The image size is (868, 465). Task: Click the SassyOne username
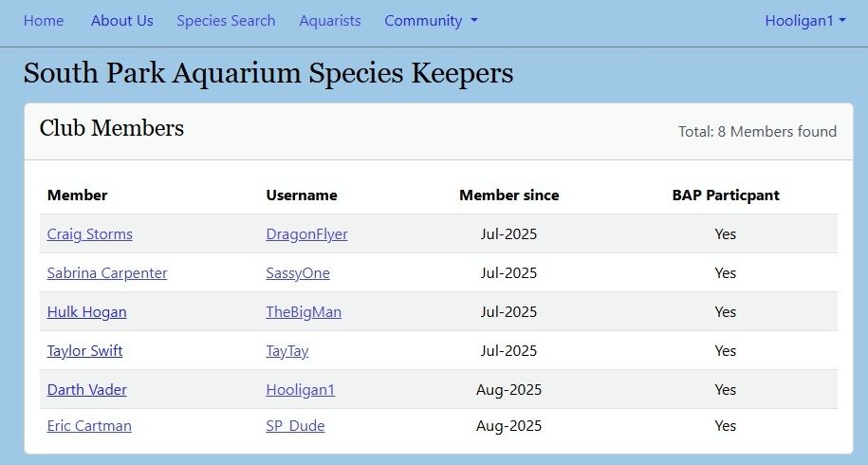[x=298, y=273]
